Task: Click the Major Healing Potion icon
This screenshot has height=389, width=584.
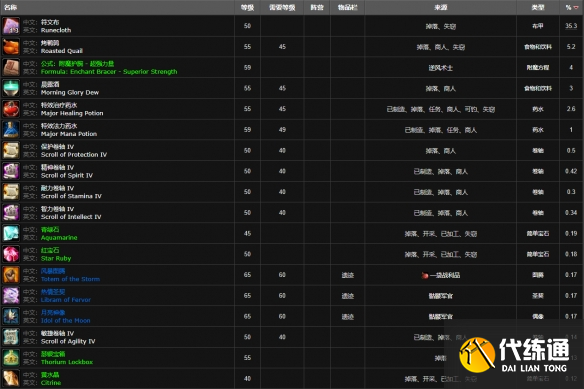Action: 11,109
